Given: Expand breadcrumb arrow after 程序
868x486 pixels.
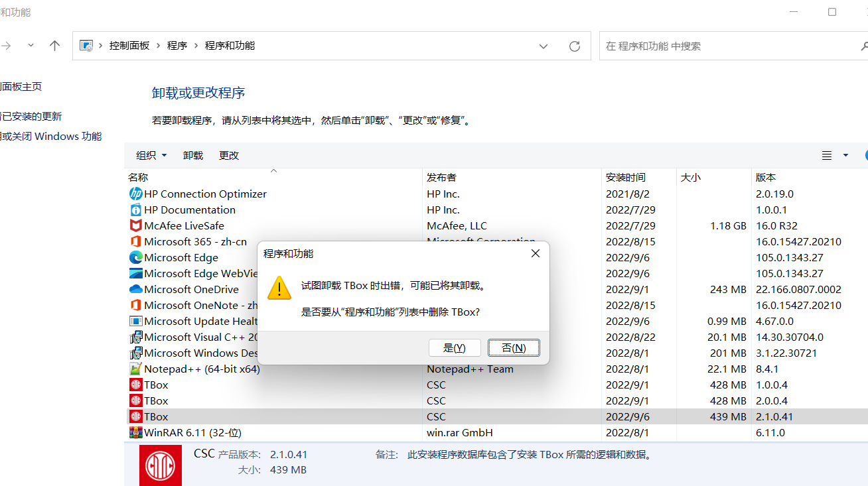Looking at the screenshot, I should click(x=196, y=46).
